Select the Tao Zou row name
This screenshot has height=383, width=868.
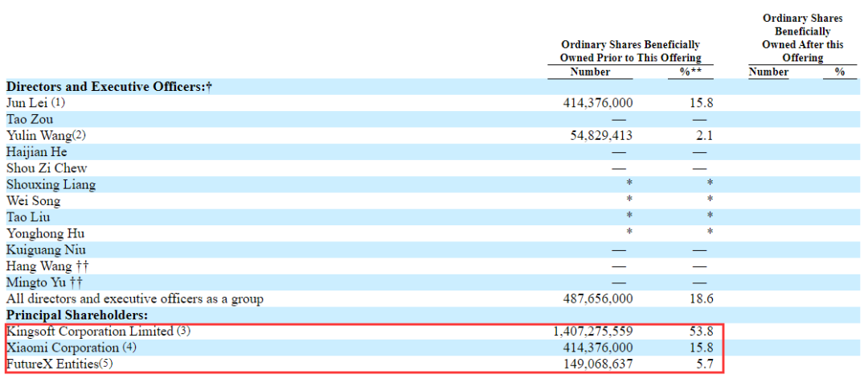point(30,119)
